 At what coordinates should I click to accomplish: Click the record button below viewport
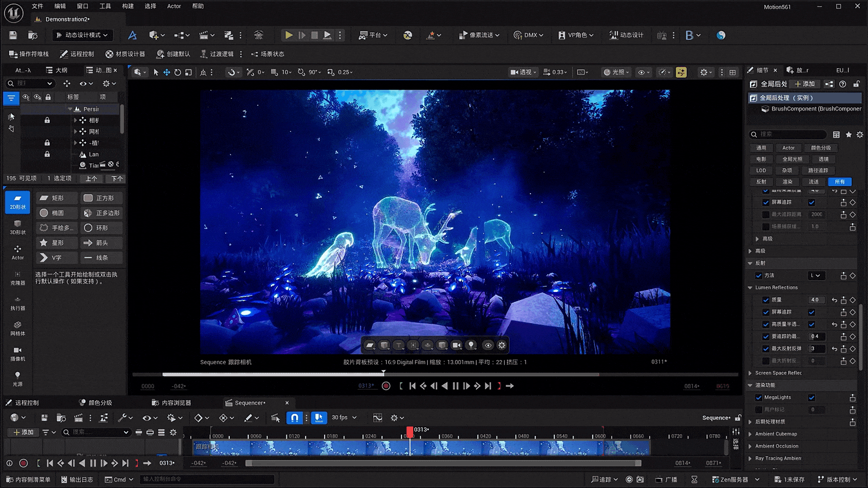pos(386,386)
